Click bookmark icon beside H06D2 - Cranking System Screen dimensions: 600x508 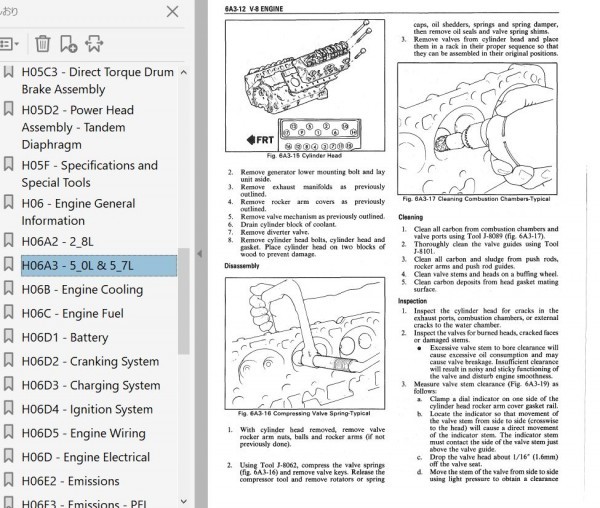click(x=8, y=360)
